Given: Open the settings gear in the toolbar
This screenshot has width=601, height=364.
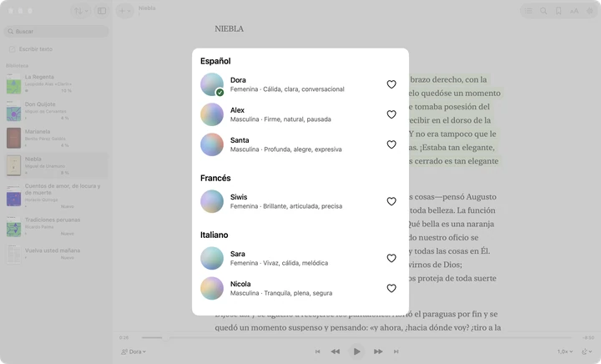Looking at the screenshot, I should (x=589, y=11).
